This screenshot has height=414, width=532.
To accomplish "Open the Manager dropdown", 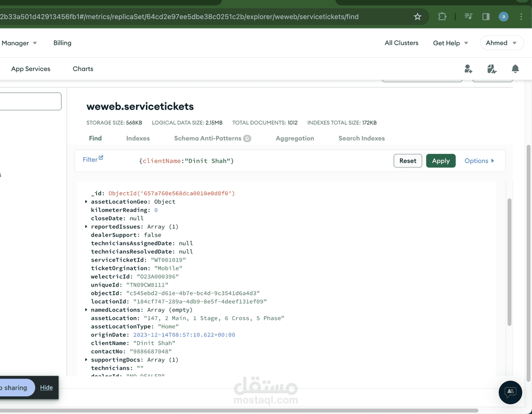I will pyautogui.click(x=19, y=43).
